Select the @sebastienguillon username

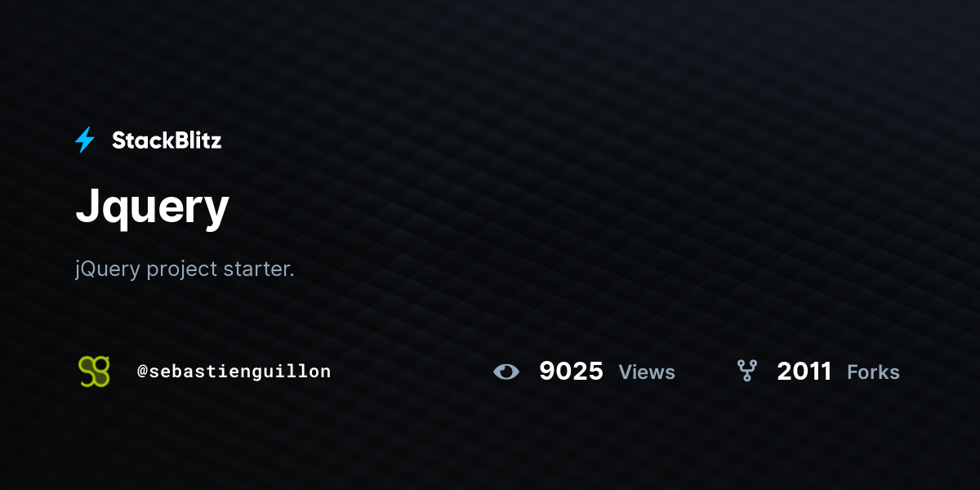[234, 372]
